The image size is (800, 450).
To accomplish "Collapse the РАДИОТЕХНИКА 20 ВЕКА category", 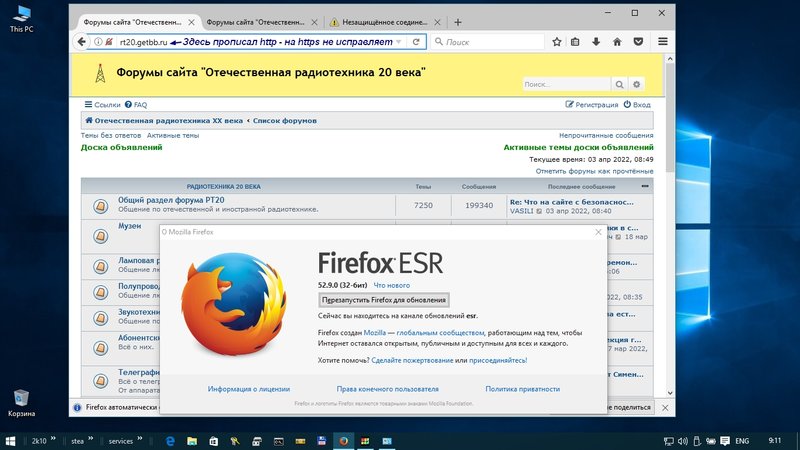I will coord(645,186).
